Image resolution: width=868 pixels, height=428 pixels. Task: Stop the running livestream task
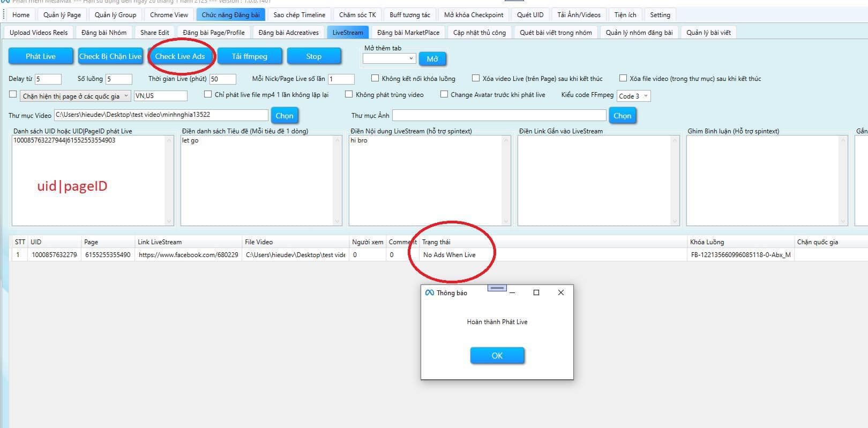[313, 56]
